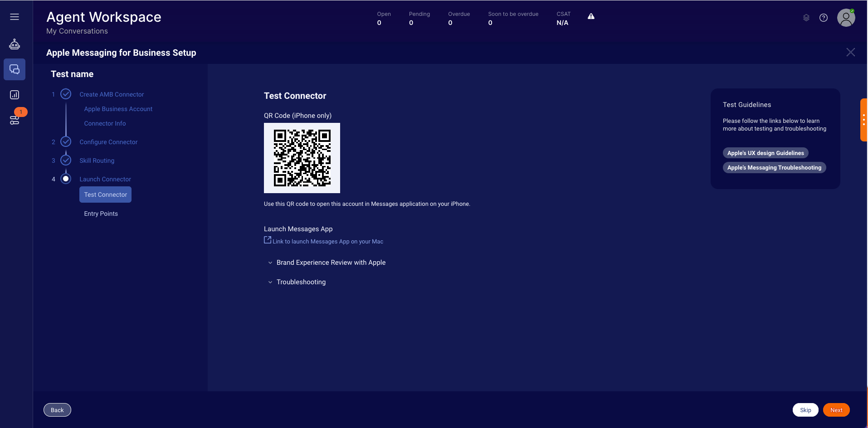Open the user profile avatar

(846, 18)
